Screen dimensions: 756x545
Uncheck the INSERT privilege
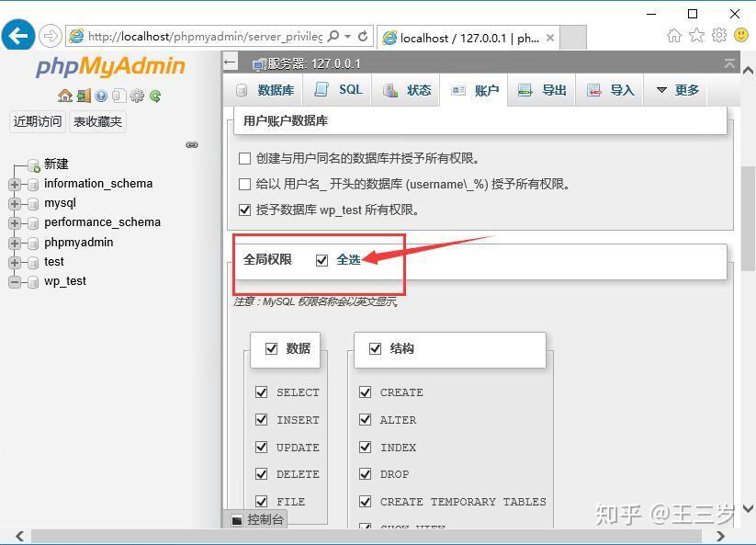[261, 420]
